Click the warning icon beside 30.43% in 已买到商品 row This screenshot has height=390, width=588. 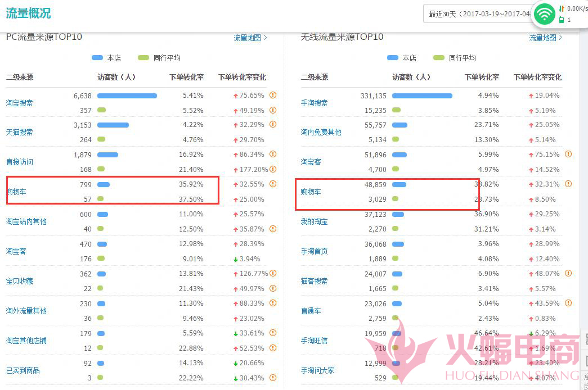(273, 378)
